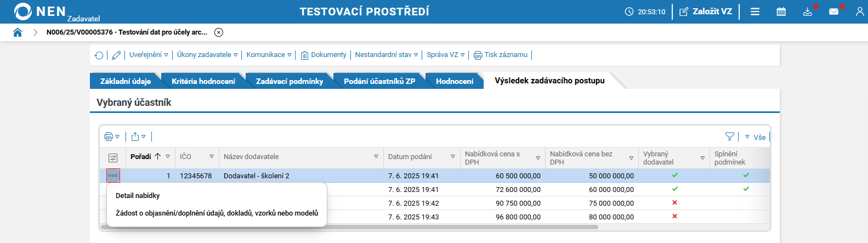The width and height of the screenshot is (868, 243).
Task: Open the Vše filter dropdown
Action: pyautogui.click(x=755, y=137)
